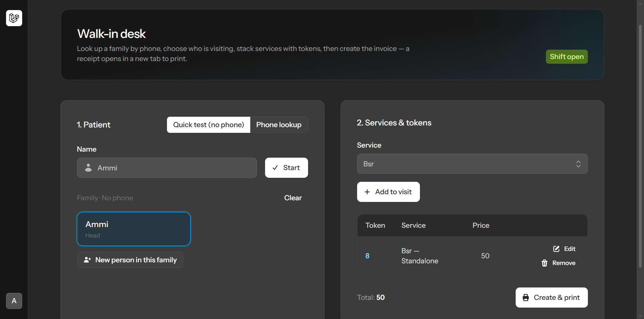Click token number 8
644x319 pixels.
pos(368,256)
